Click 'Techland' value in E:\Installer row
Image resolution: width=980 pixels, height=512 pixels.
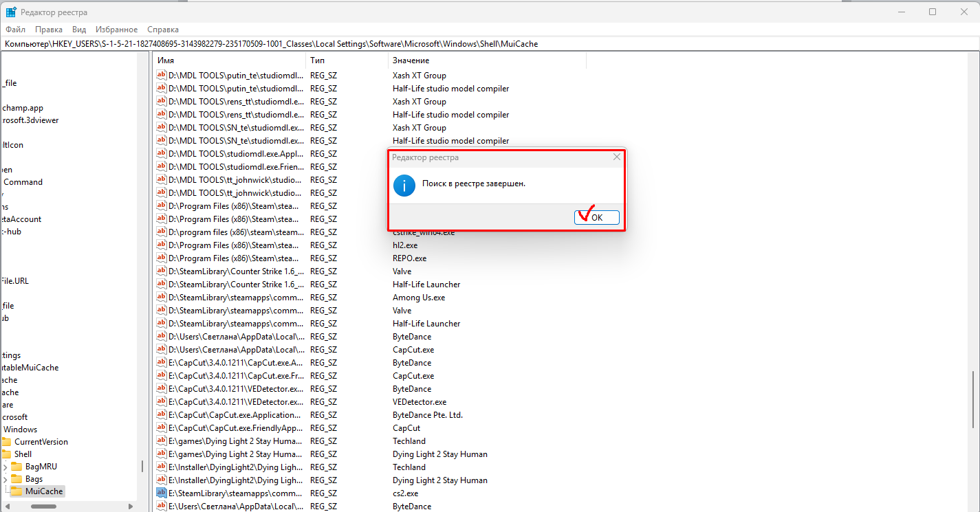[x=409, y=467]
